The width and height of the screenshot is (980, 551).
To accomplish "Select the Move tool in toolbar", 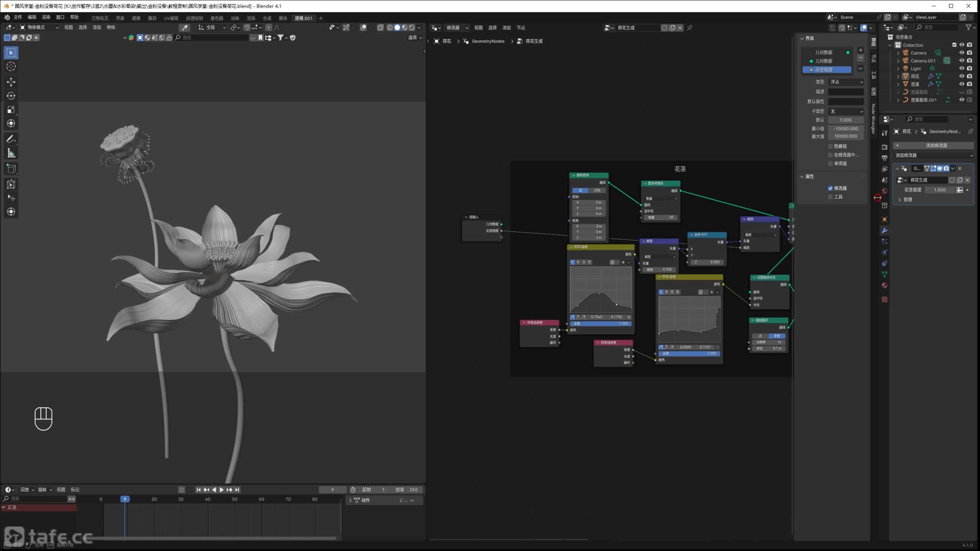I will 11,82.
